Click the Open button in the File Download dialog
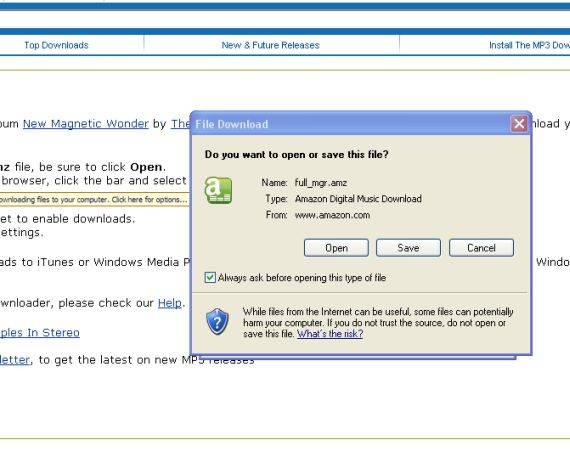 pos(336,248)
